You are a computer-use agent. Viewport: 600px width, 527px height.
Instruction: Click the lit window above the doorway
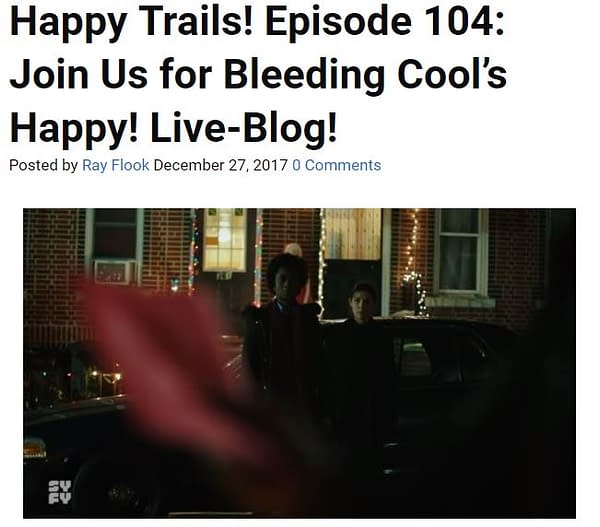click(x=224, y=240)
